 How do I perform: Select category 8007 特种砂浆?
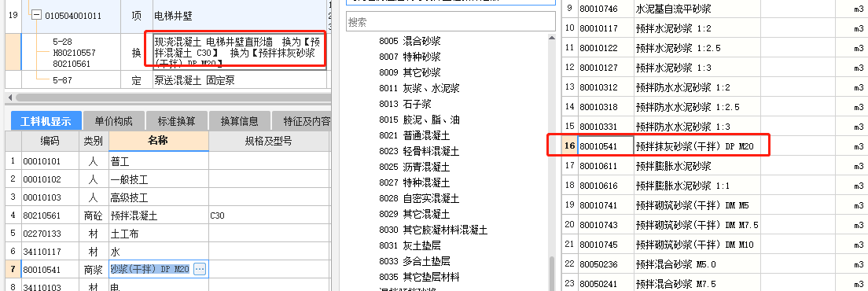(x=410, y=57)
